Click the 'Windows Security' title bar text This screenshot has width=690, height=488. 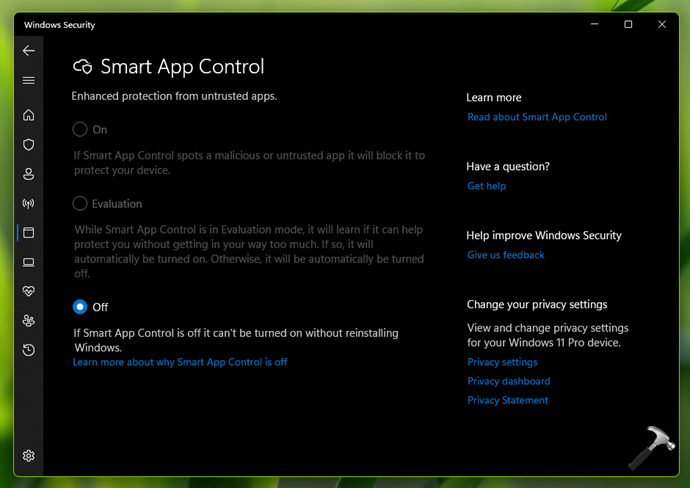[59, 25]
